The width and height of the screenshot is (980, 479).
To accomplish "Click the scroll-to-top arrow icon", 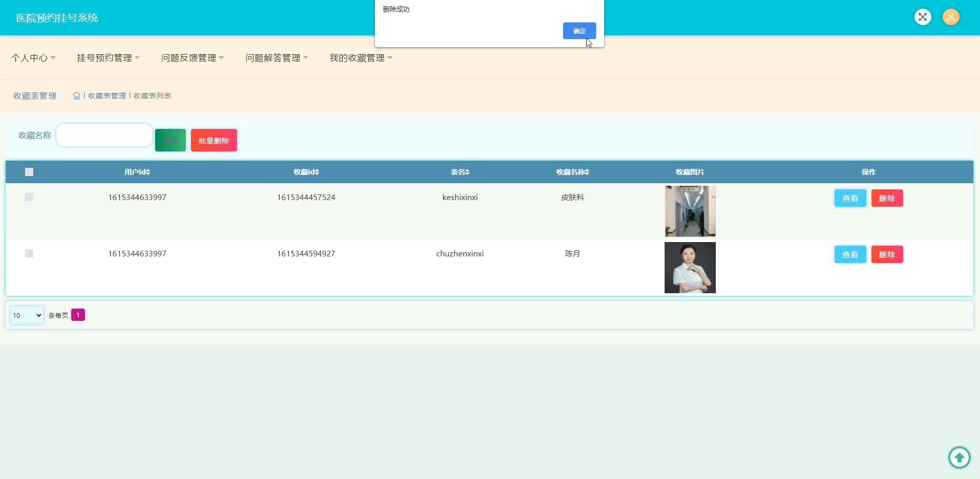I will point(959,457).
